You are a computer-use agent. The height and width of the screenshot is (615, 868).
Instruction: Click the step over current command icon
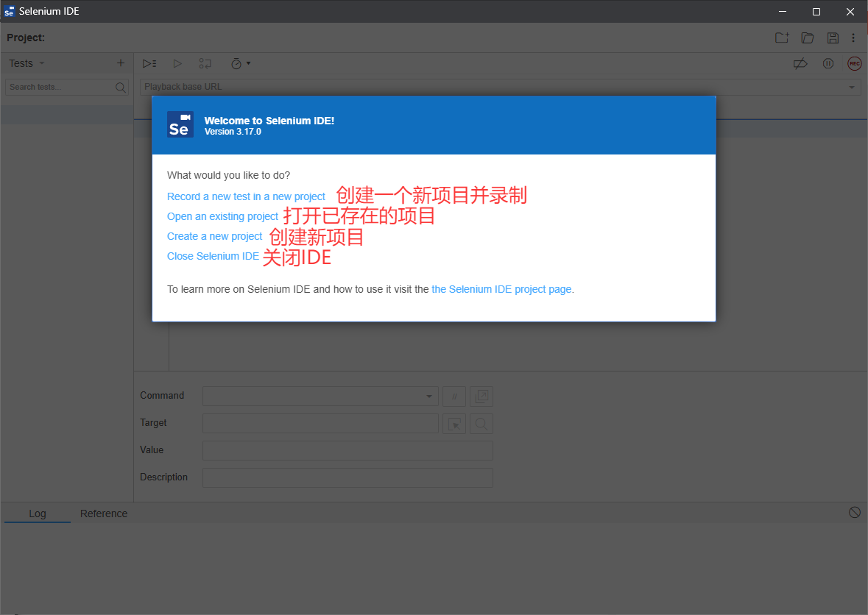pos(205,63)
